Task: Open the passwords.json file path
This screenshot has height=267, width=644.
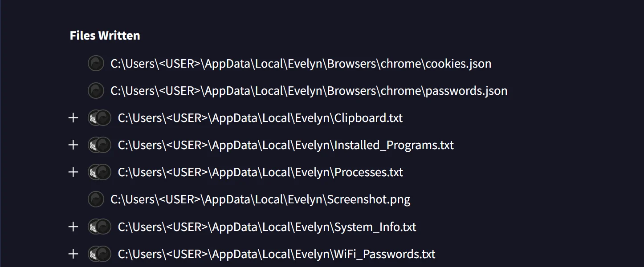Action: coord(309,91)
